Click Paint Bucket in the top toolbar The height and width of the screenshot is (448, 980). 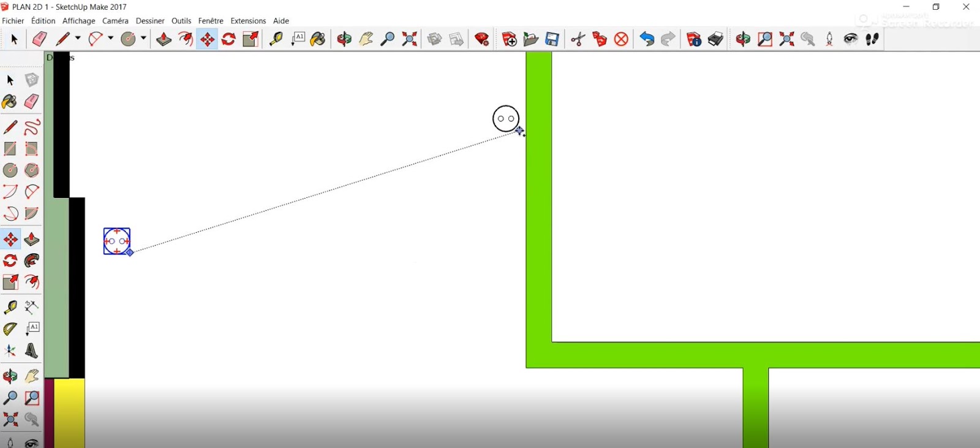click(x=318, y=39)
